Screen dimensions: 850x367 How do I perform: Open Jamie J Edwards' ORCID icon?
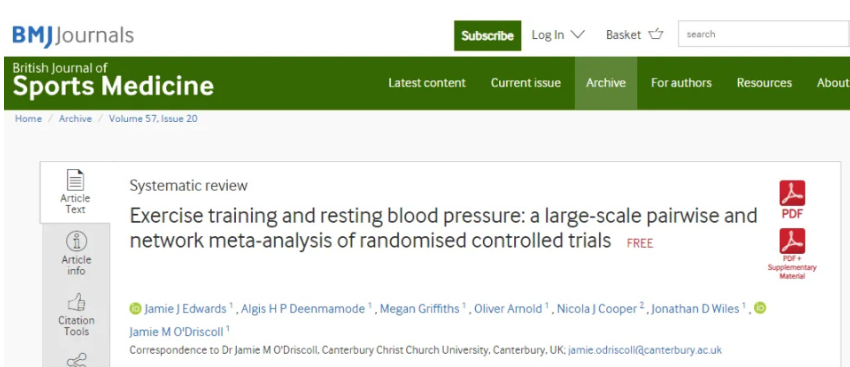click(135, 309)
